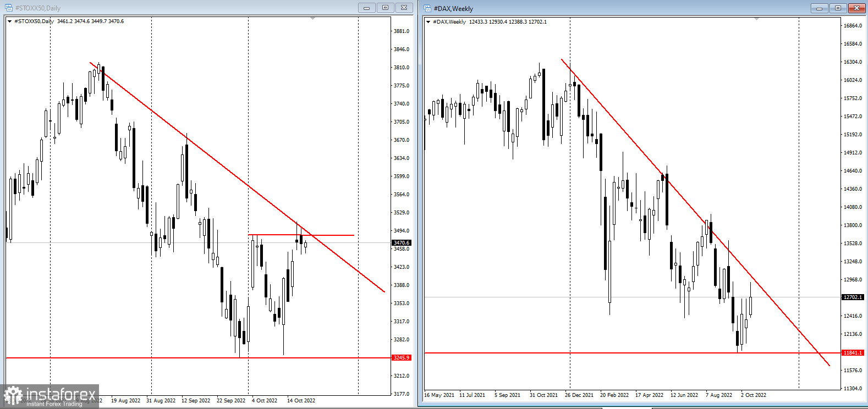This screenshot has height=409, width=868.
Task: Click the 16864.0 price scale label
Action: pyautogui.click(x=853, y=26)
